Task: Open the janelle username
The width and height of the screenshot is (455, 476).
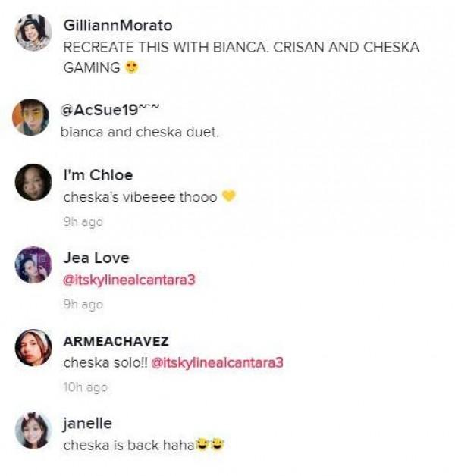Action: pyautogui.click(x=87, y=423)
